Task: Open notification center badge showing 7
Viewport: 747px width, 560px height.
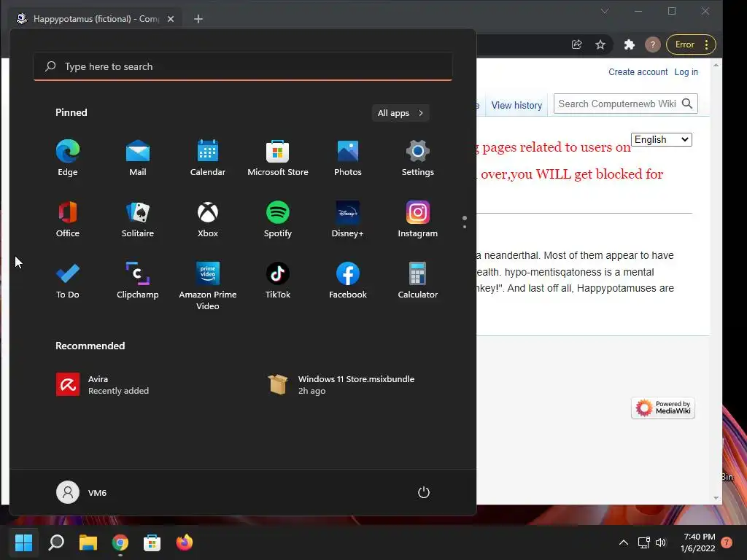Action: tap(727, 542)
